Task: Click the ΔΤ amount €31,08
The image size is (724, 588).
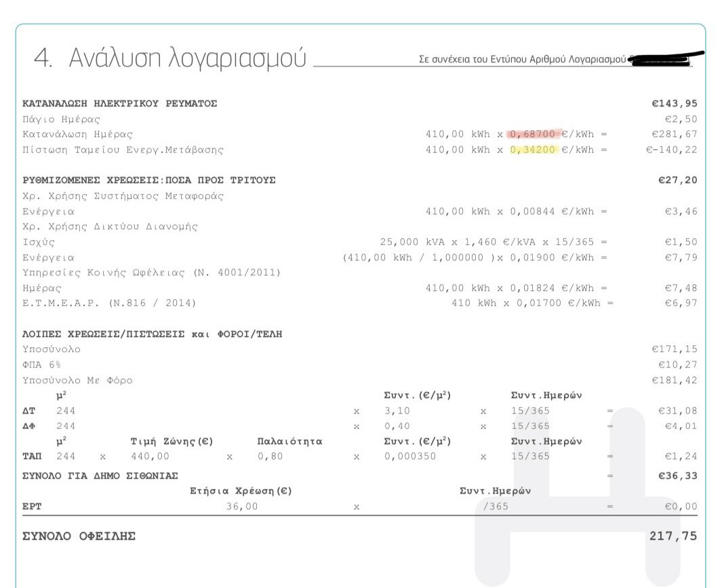Action: coord(677,410)
